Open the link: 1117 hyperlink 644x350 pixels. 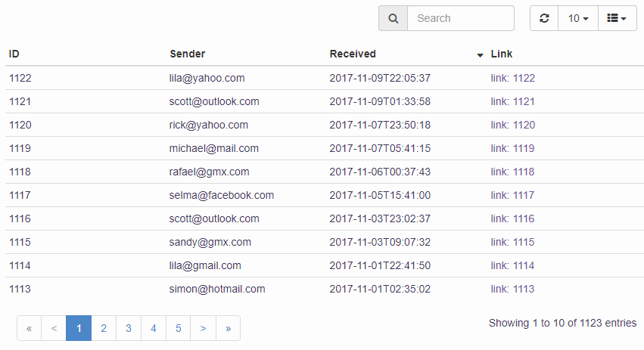point(512,195)
